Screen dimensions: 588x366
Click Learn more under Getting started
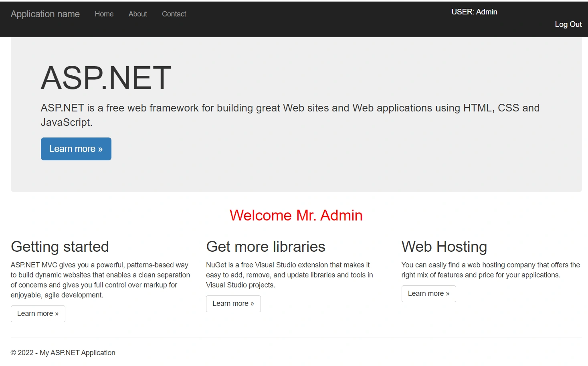click(38, 313)
